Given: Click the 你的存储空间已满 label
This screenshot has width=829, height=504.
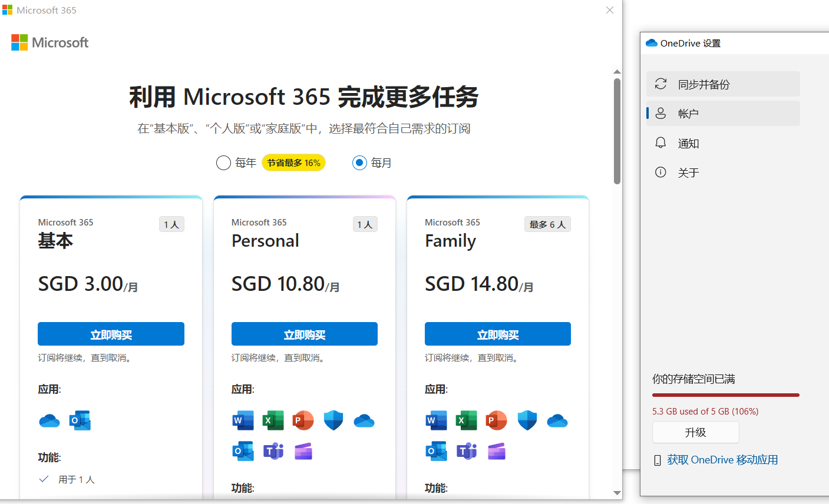Looking at the screenshot, I should (x=693, y=379).
